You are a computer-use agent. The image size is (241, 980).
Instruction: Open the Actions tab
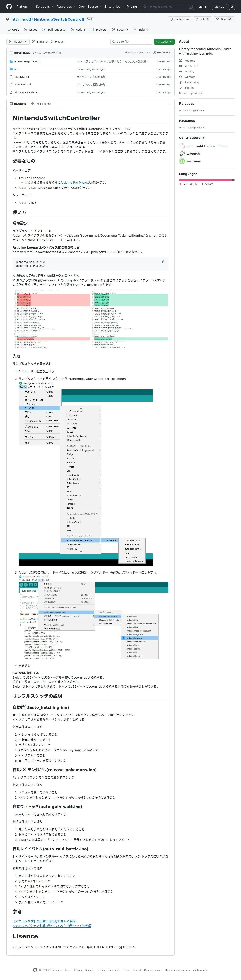coord(78,30)
